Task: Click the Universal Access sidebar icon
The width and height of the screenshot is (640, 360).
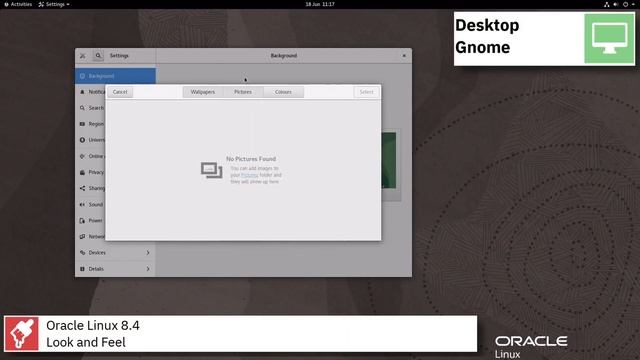Action: pyautogui.click(x=82, y=140)
